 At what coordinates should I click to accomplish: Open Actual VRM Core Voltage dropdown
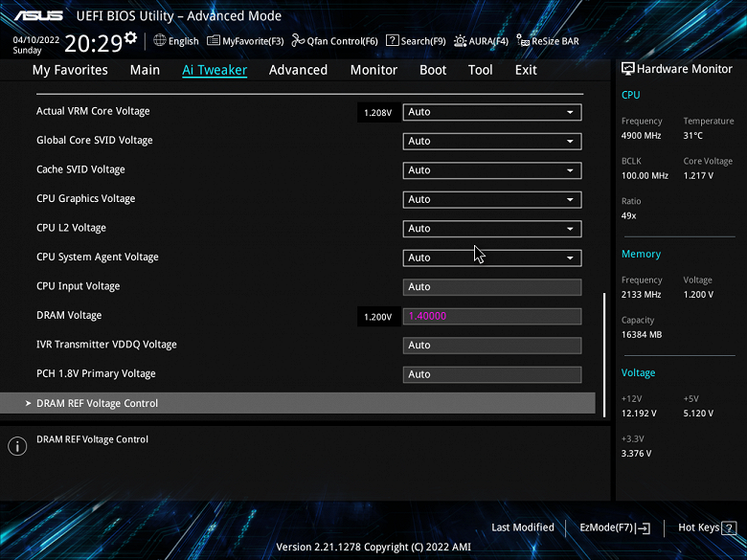492,112
